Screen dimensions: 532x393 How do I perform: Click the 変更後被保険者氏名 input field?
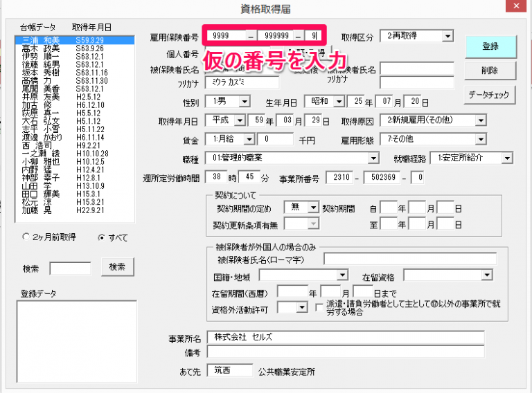point(416,68)
